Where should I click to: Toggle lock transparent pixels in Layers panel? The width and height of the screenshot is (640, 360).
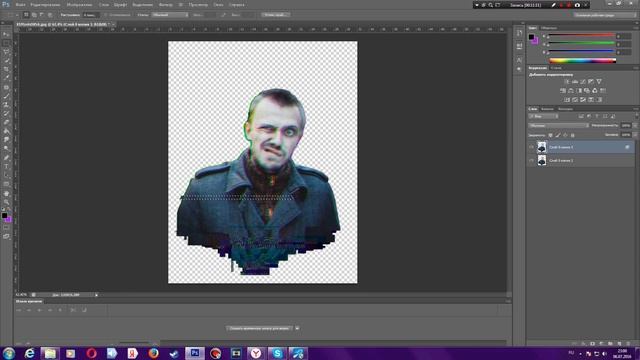[550, 135]
